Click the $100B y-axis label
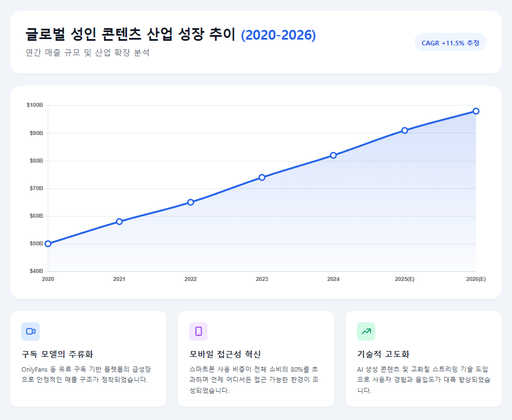The width and height of the screenshot is (512, 420). [34, 105]
